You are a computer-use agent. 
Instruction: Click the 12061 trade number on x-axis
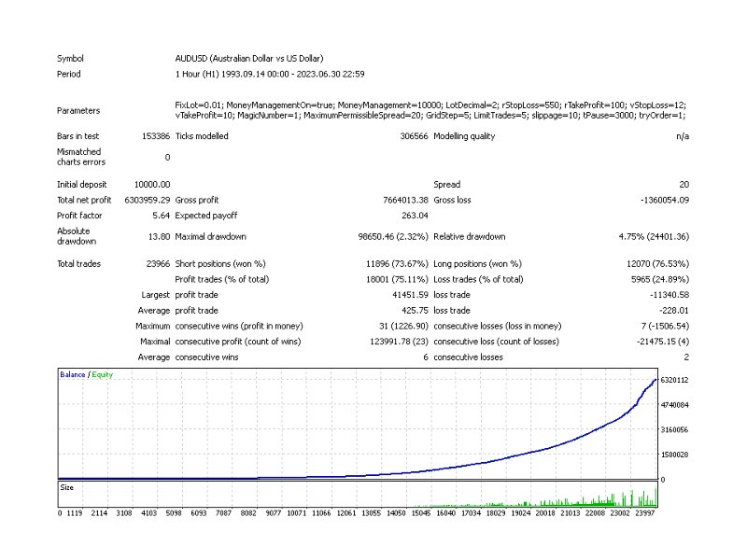346,513
